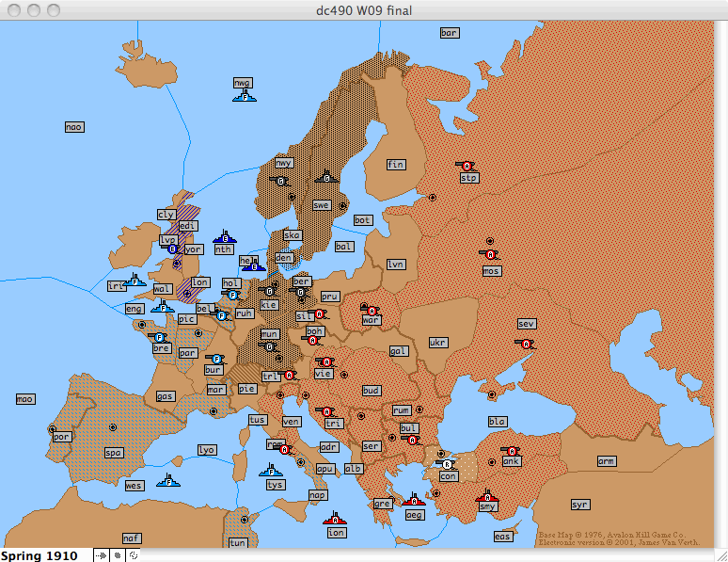Select the German army above kie

[268, 291]
